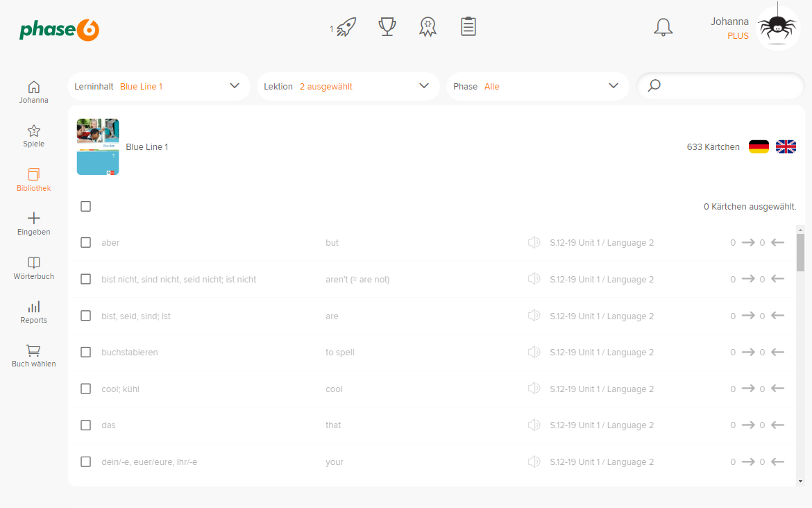
Task: Toggle the select-all cards checkbox
Action: click(86, 206)
